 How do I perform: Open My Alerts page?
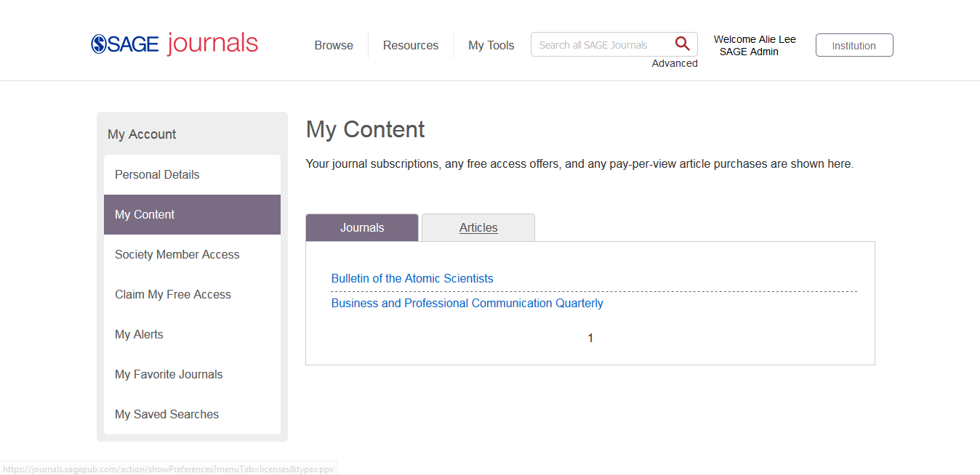192,334
